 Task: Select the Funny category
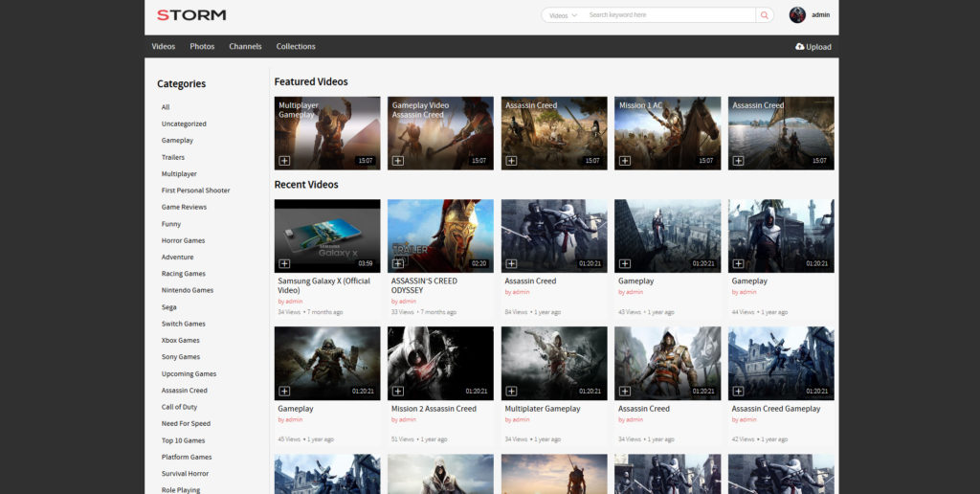point(171,224)
